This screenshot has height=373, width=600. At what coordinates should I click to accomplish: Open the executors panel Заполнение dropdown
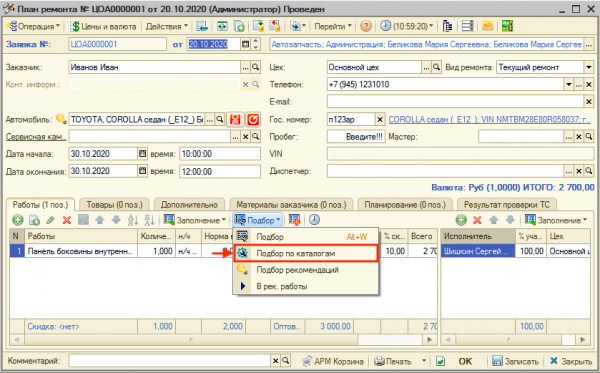coord(556,220)
